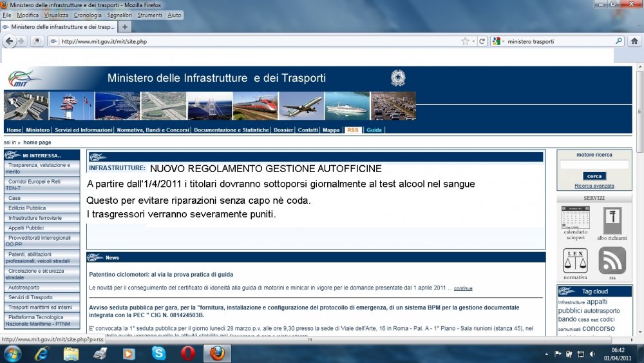
Task: Click the forward navigation arrow
Action: tap(21, 41)
